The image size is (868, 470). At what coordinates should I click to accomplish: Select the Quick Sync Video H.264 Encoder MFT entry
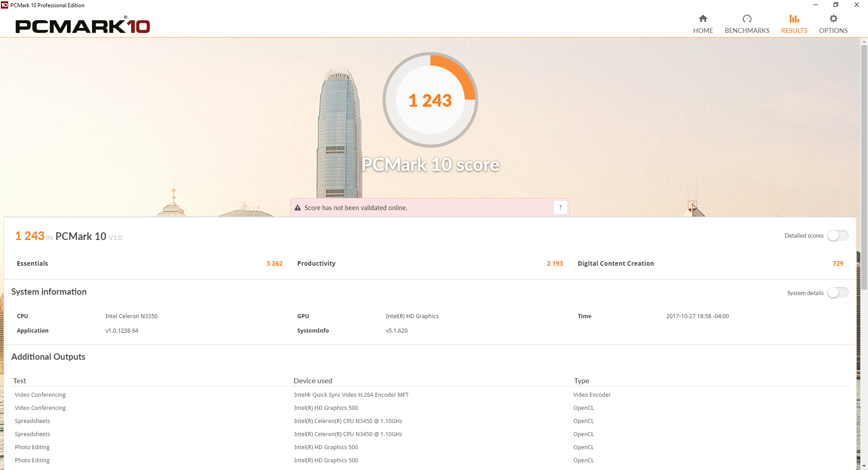click(x=351, y=395)
